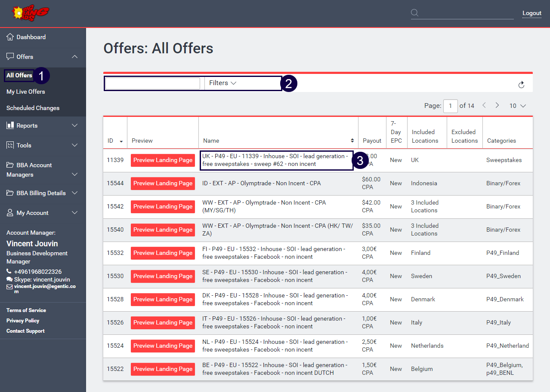Go to the next page arrow

click(497, 105)
